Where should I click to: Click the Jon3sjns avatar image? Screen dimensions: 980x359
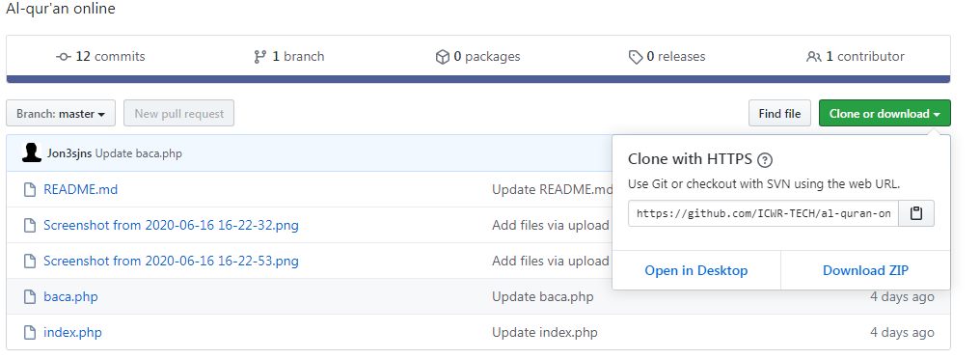[x=31, y=152]
